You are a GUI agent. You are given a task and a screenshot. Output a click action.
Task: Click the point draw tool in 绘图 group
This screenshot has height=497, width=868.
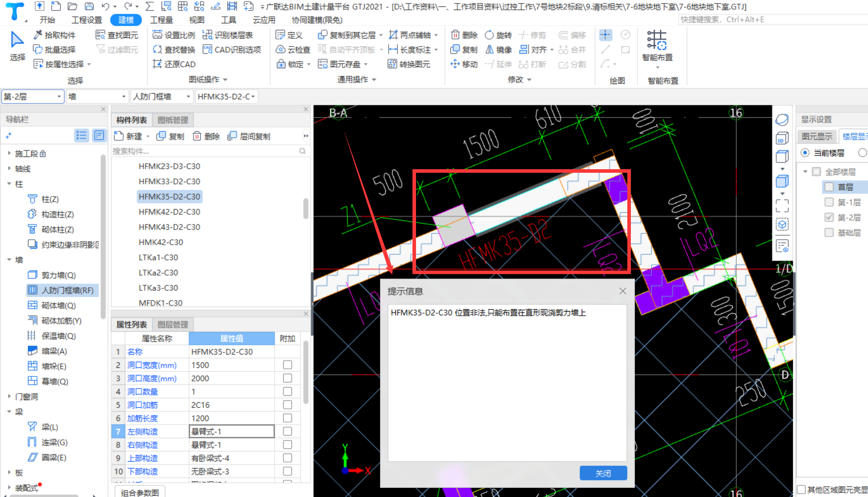(606, 35)
